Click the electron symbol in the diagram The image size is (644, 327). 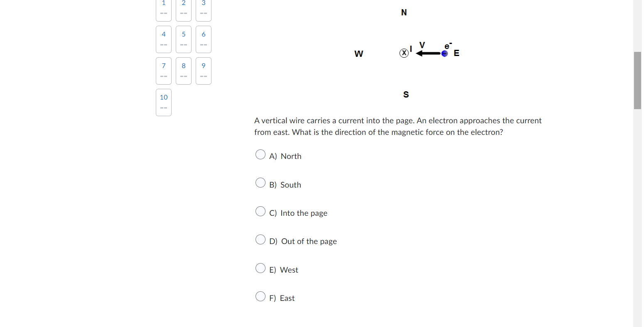(x=444, y=54)
